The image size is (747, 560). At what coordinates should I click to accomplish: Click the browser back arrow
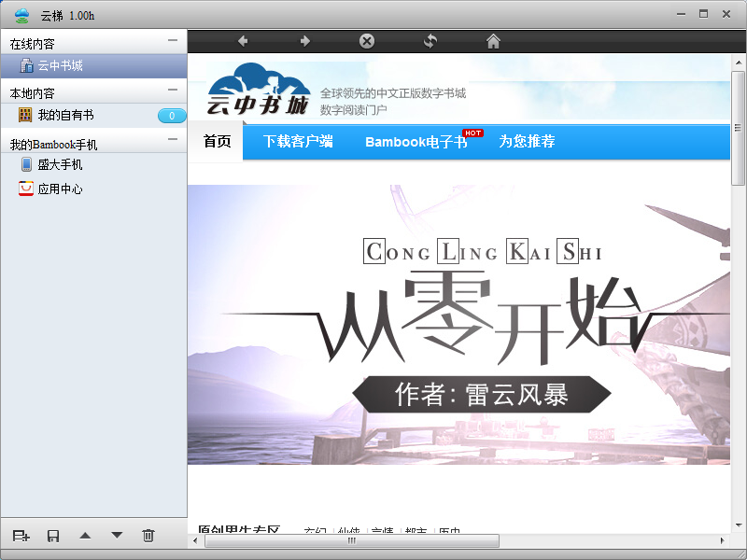tap(243, 41)
